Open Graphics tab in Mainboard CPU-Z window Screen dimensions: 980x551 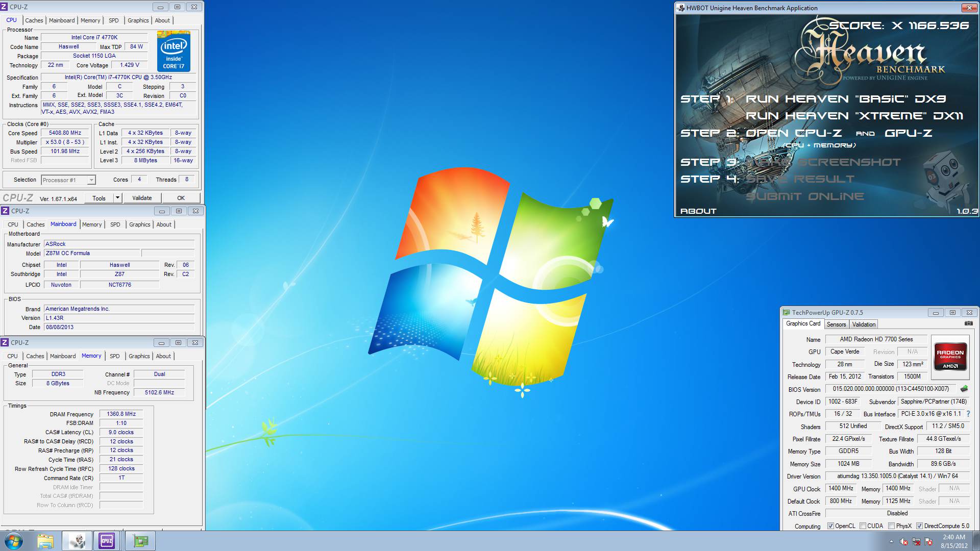(140, 224)
